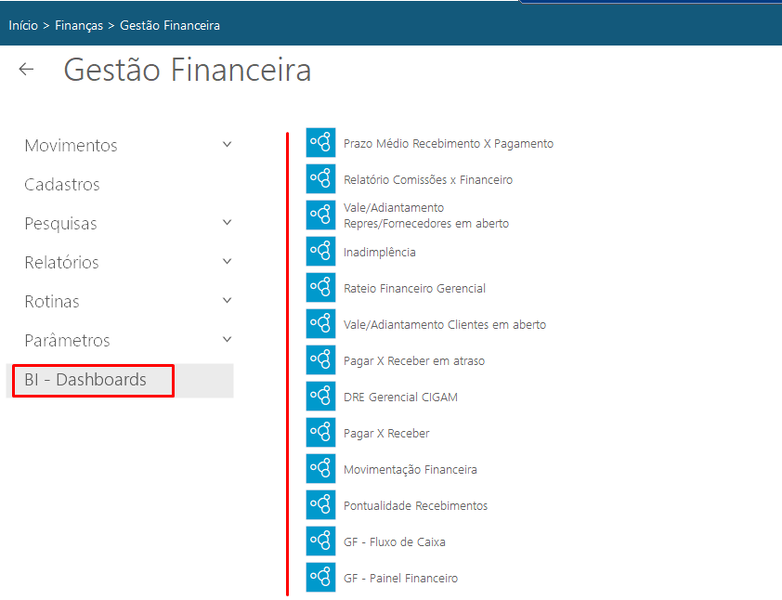Open the Vale/Adiantamento Clientes em aberto label
This screenshot has height=600, width=782.
click(x=444, y=325)
